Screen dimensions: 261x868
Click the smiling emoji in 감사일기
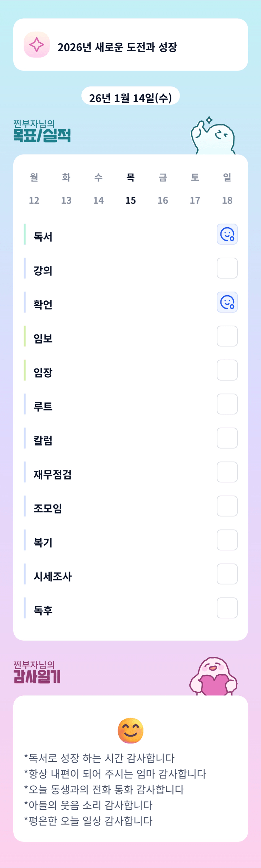coord(131,730)
